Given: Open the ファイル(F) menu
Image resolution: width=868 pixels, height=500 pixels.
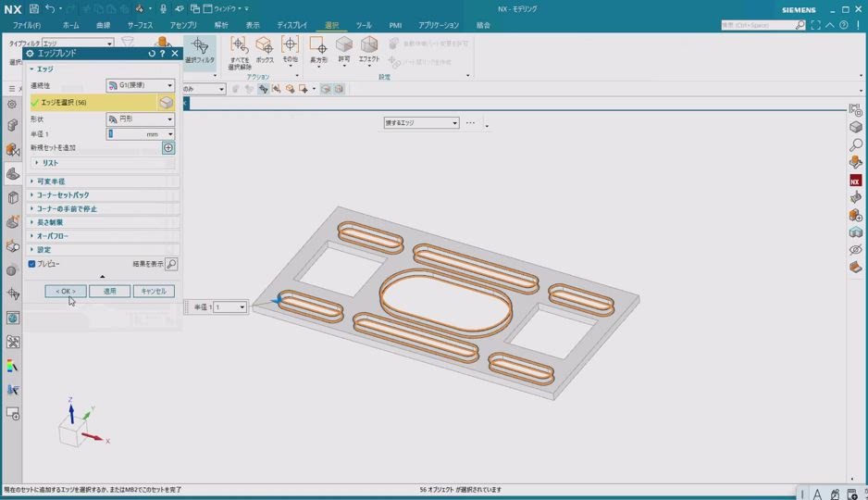Looking at the screenshot, I should 27,26.
